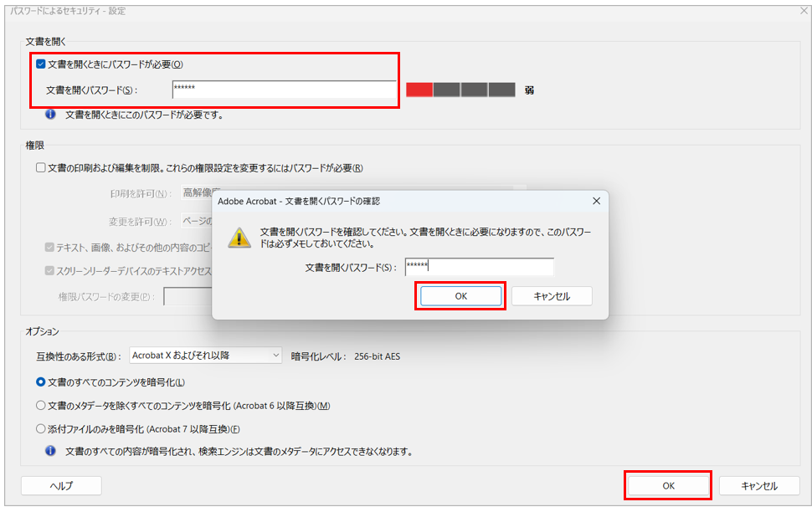Close the password security settings window
This screenshot has width=812, height=507.
[x=804, y=10]
